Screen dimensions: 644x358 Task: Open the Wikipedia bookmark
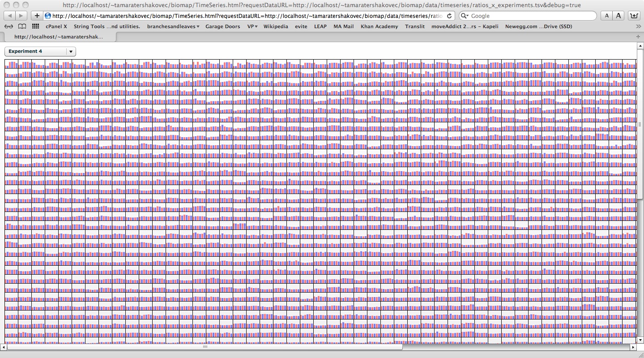[x=275, y=26]
